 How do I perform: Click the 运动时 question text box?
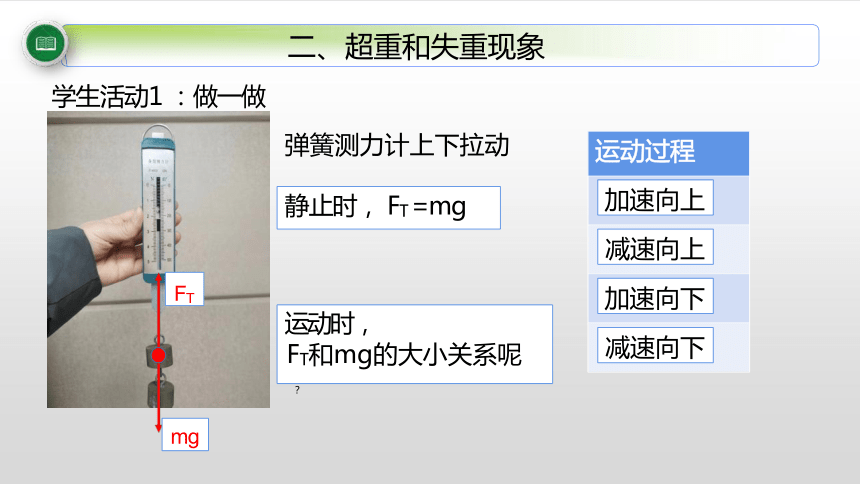tap(415, 344)
